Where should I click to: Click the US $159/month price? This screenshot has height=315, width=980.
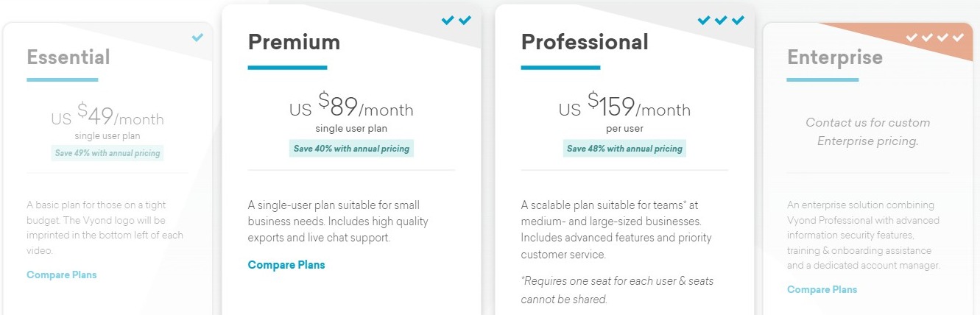(625, 107)
